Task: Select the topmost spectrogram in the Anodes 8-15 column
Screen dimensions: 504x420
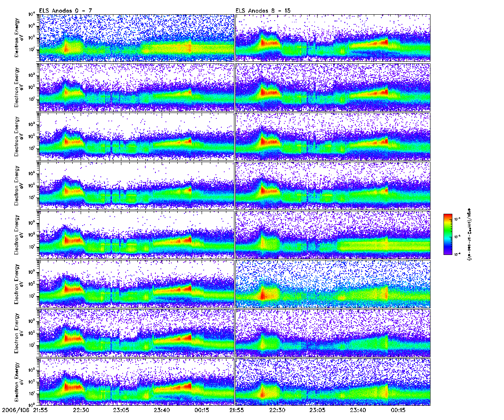Action: coord(333,37)
